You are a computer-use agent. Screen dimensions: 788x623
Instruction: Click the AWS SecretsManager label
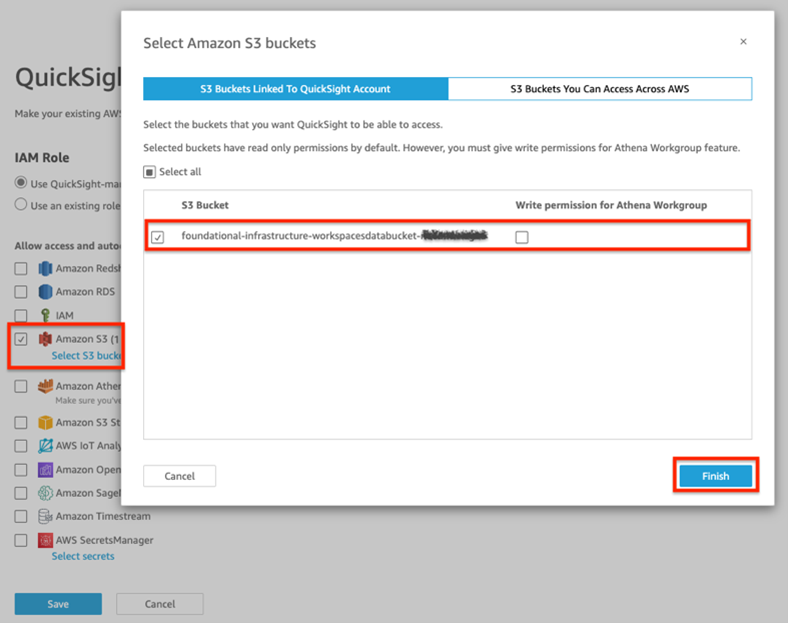point(105,540)
